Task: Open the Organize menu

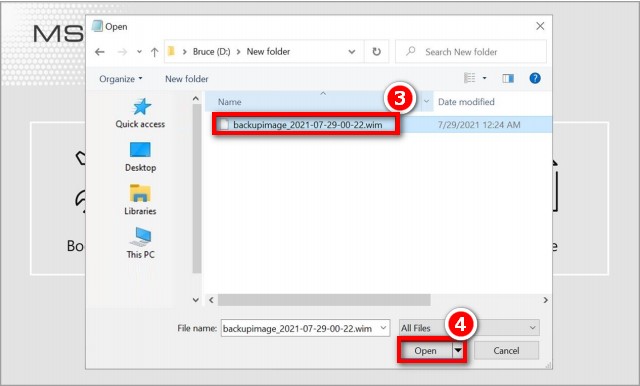Action: click(121, 79)
